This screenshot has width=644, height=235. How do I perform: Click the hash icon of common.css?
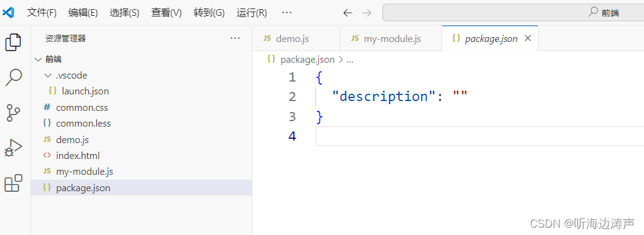point(47,107)
